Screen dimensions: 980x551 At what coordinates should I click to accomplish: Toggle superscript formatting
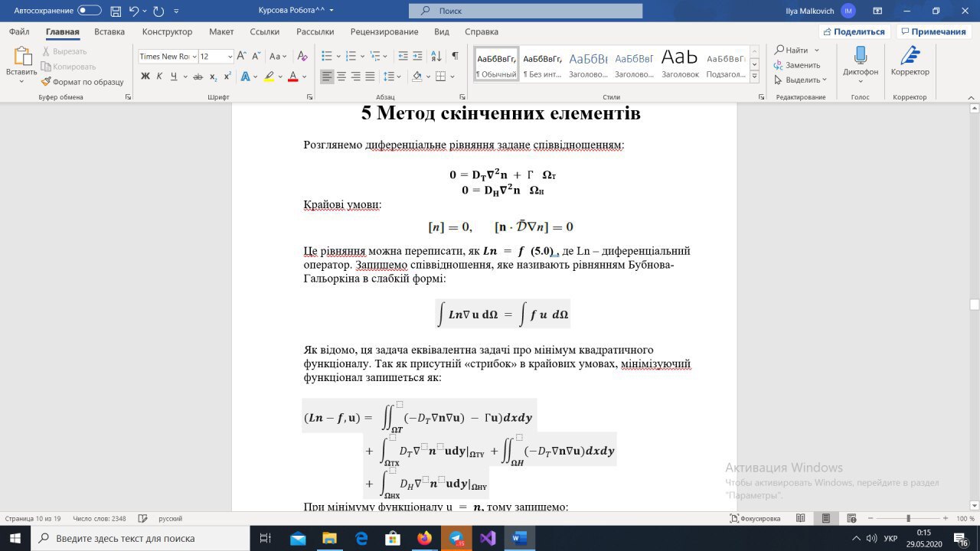tap(227, 77)
